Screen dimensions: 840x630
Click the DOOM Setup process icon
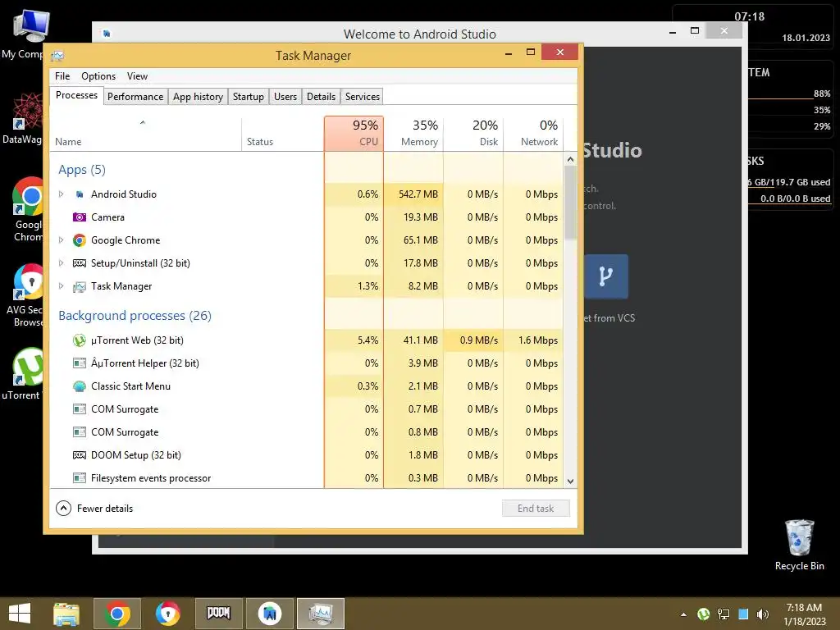point(80,455)
